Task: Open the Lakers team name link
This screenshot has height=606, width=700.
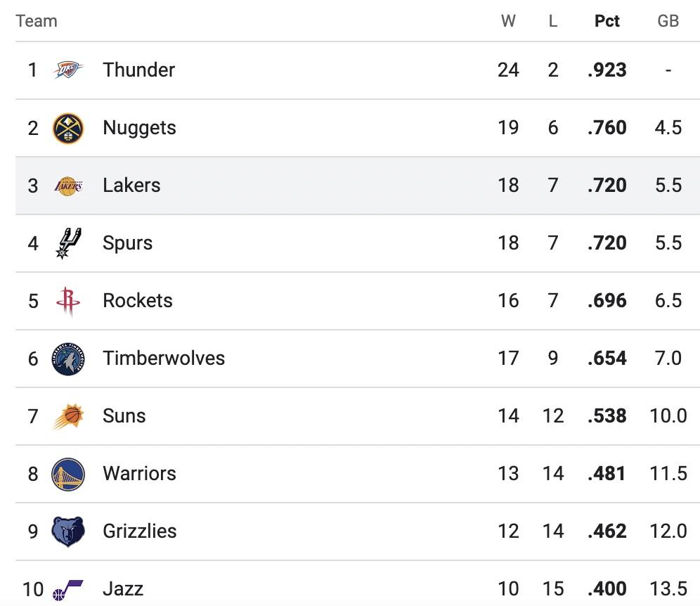Action: [131, 186]
